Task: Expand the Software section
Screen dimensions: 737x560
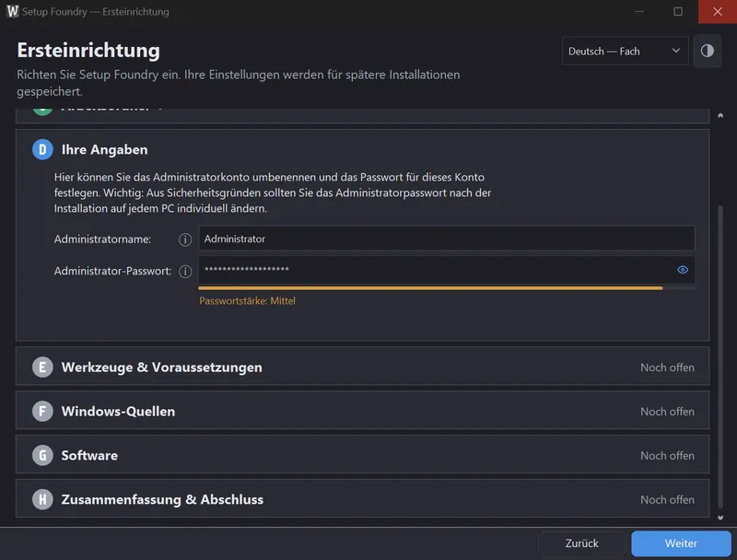Action: tap(362, 454)
